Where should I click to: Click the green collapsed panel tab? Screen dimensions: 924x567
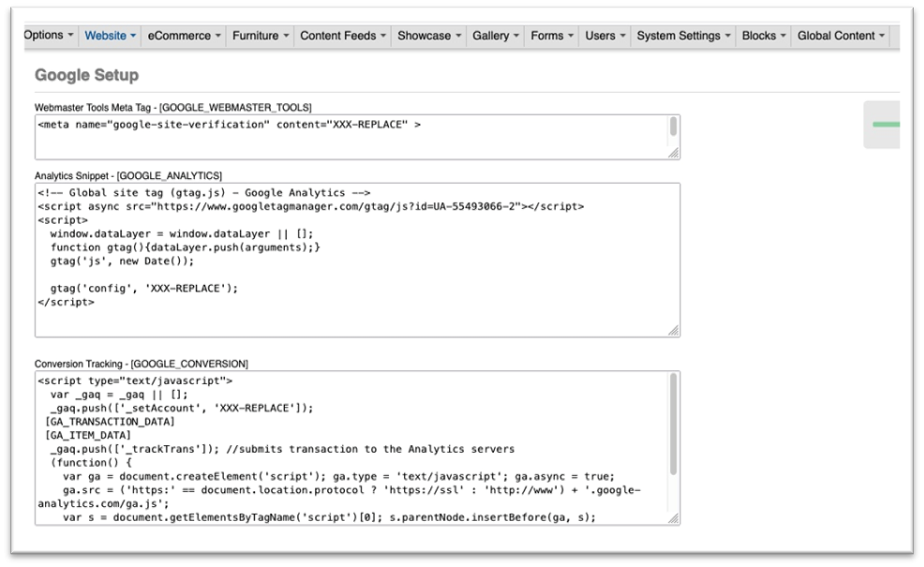[881, 125]
